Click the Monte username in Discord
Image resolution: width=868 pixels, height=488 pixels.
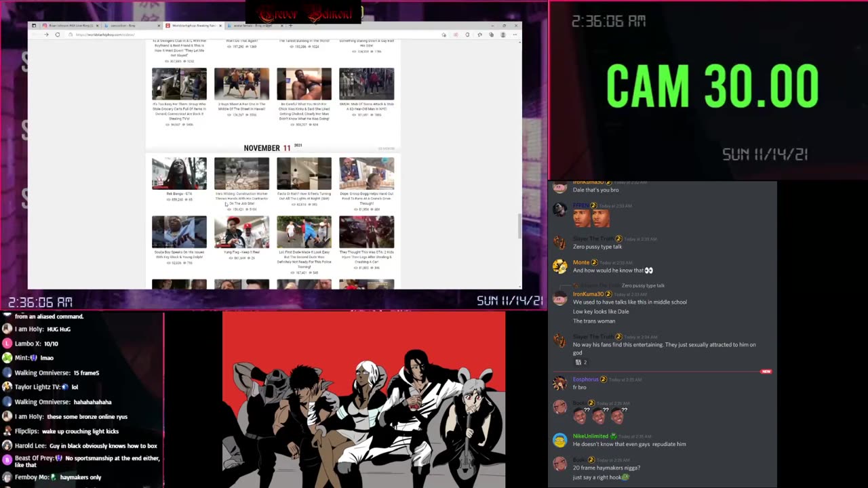tap(581, 262)
